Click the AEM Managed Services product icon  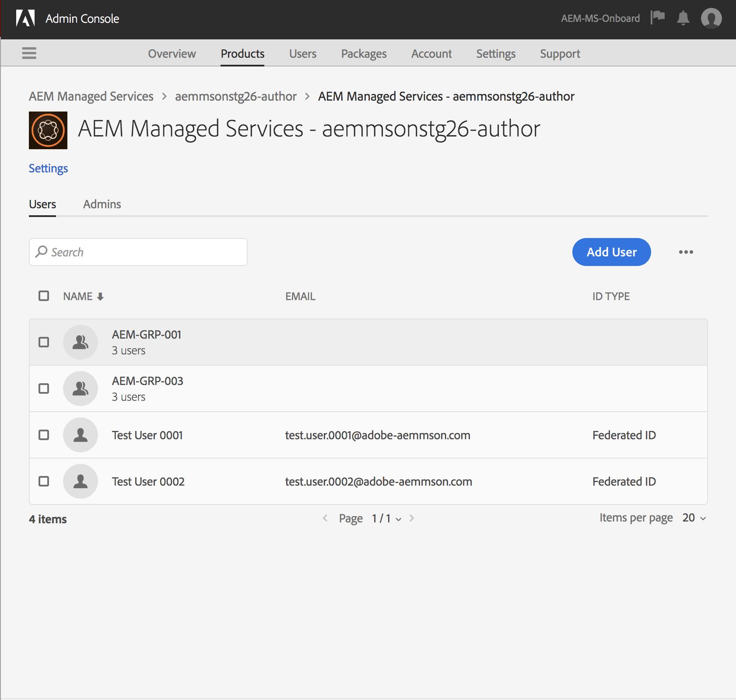48,130
